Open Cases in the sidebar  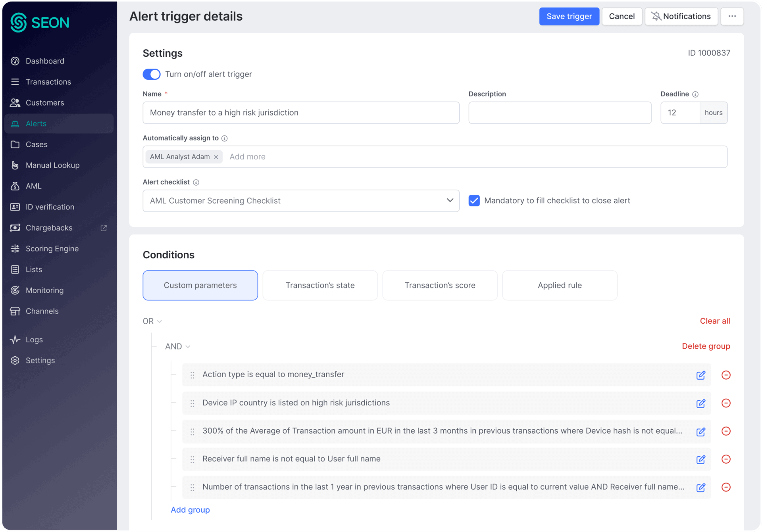pos(59,144)
